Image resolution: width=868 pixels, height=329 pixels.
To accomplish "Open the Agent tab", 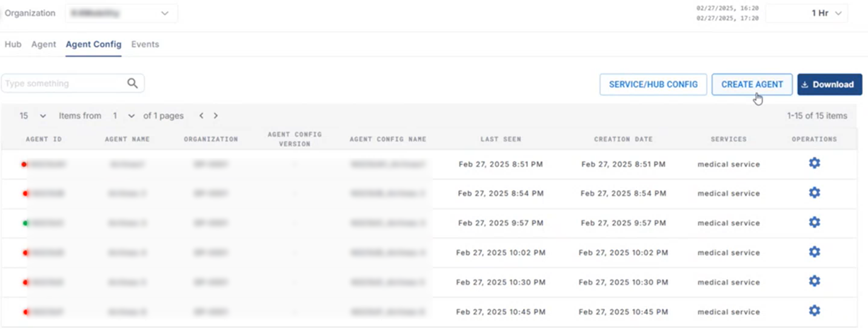I will (44, 44).
